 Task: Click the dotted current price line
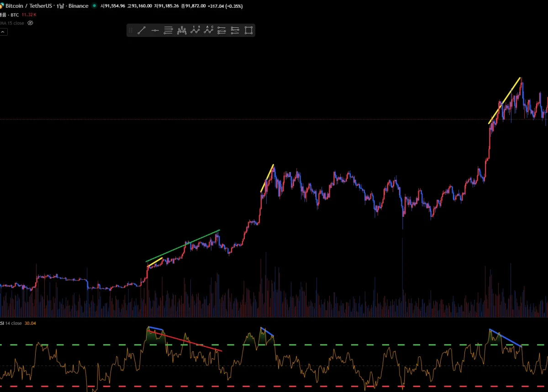tap(274, 119)
